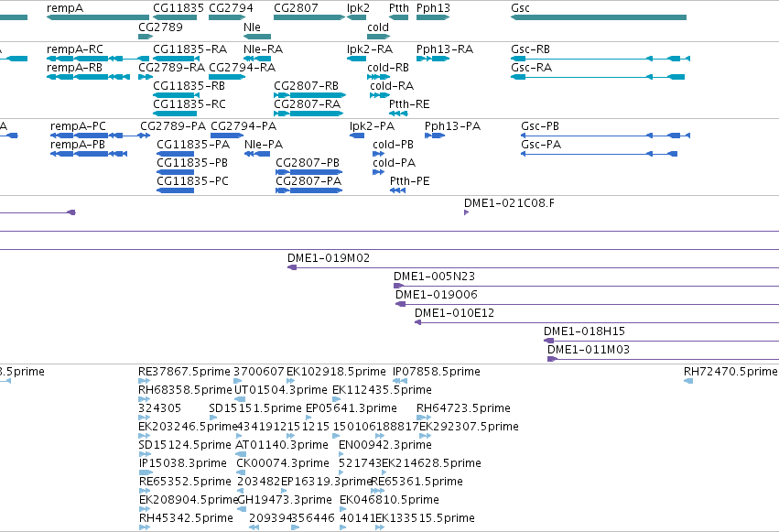779x532 pixels.
Task: Select the Ptth gene feature
Action: coord(398,17)
